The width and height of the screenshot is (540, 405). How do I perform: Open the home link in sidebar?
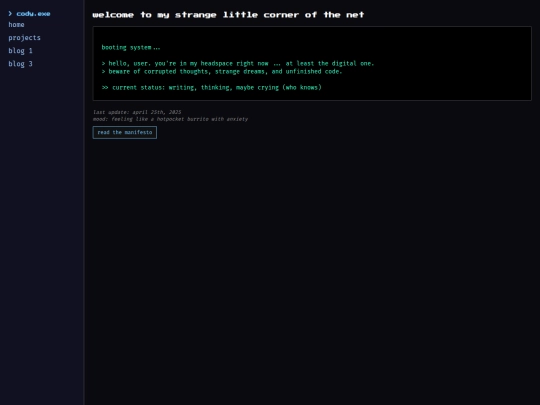(16, 25)
